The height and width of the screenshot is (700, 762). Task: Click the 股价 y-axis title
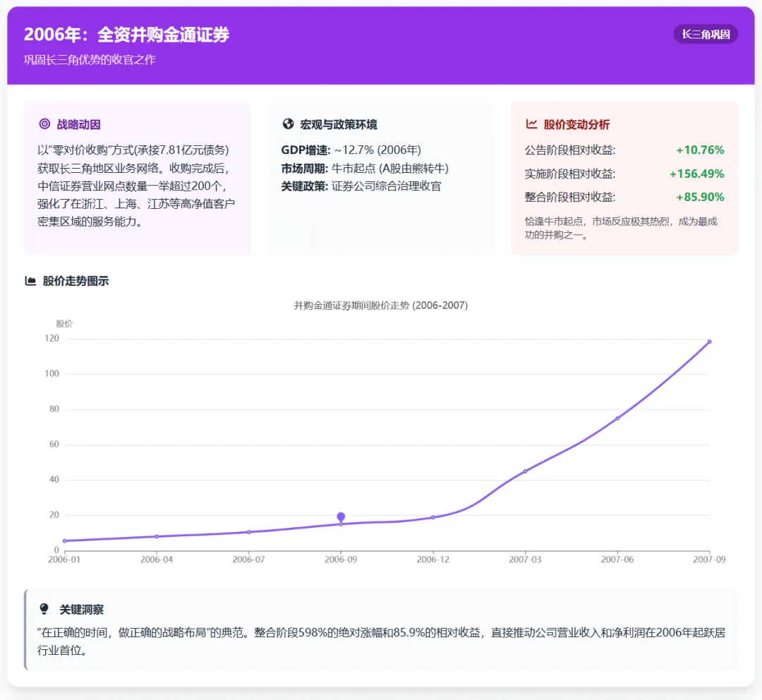click(64, 323)
